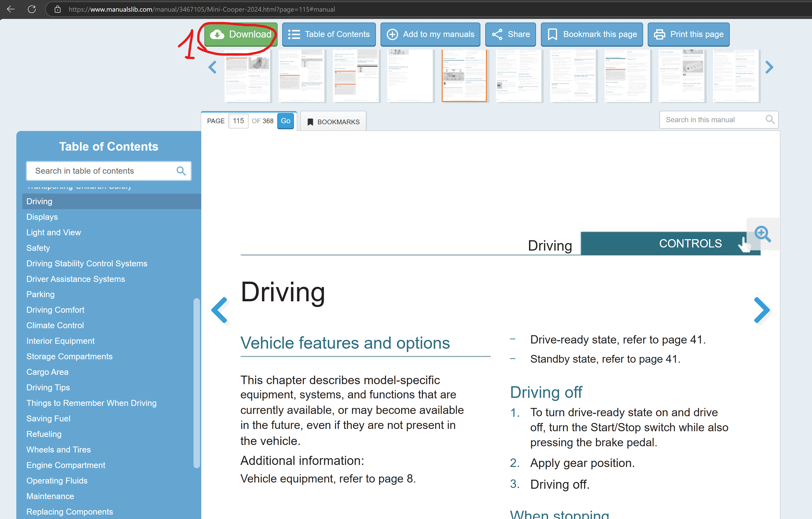Image resolution: width=812 pixels, height=519 pixels.
Task: Click the green Download button
Action: (241, 34)
